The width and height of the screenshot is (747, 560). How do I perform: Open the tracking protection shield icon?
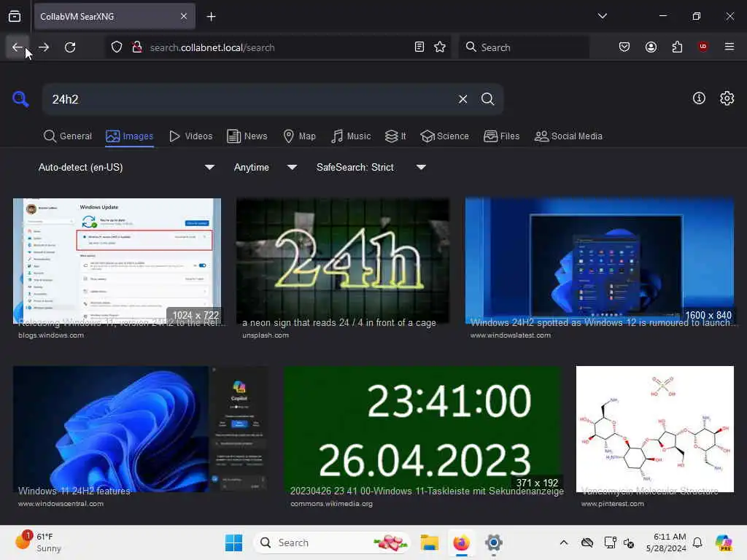coord(117,47)
